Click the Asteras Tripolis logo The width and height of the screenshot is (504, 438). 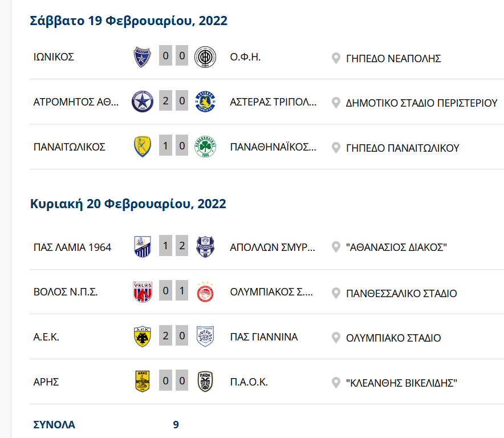point(205,102)
